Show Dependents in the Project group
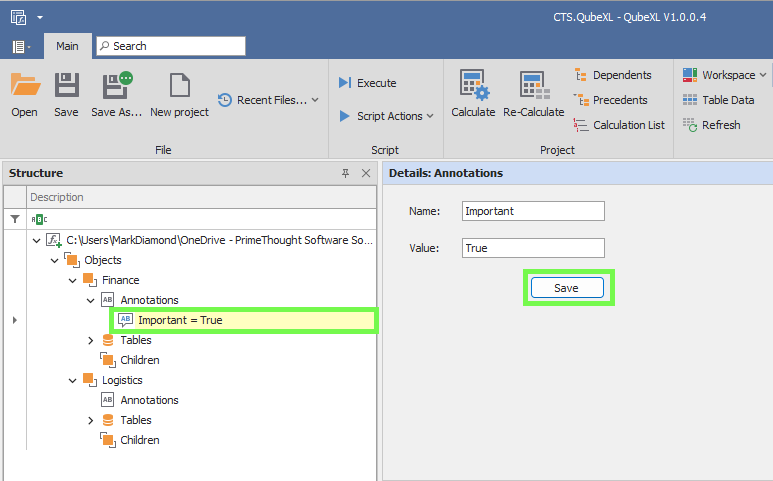Viewport: 773px width, 481px height. coord(612,75)
